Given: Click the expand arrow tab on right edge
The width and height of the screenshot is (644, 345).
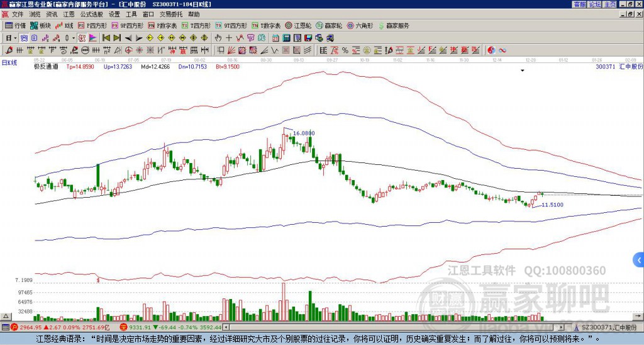Looking at the screenshot, I should 639,260.
